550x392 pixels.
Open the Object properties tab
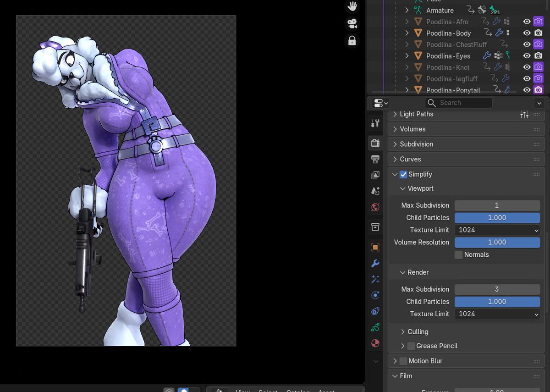click(x=375, y=247)
